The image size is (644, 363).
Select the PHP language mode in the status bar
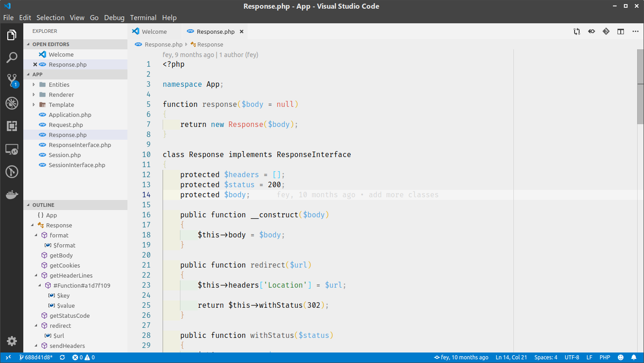[x=605, y=357]
